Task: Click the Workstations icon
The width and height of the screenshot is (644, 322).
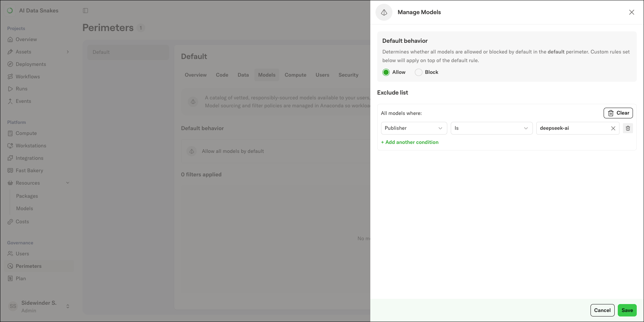Action: coord(10,146)
